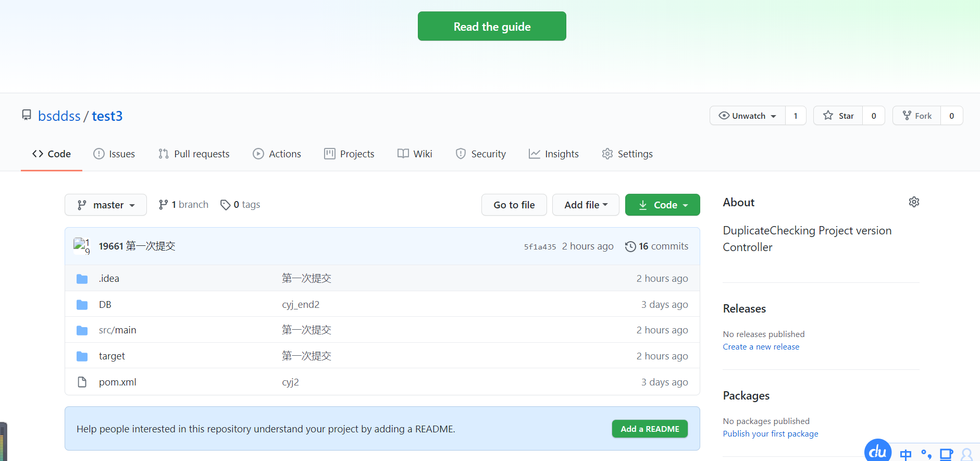Viewport: 980px width, 461px height.
Task: Click the repository book icon beside bsddss
Action: (x=27, y=115)
